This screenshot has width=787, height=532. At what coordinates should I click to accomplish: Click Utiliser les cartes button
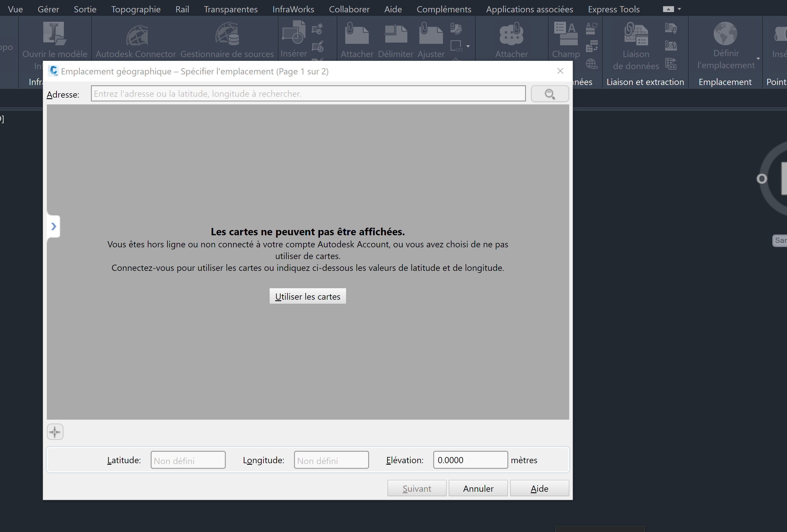tap(307, 296)
